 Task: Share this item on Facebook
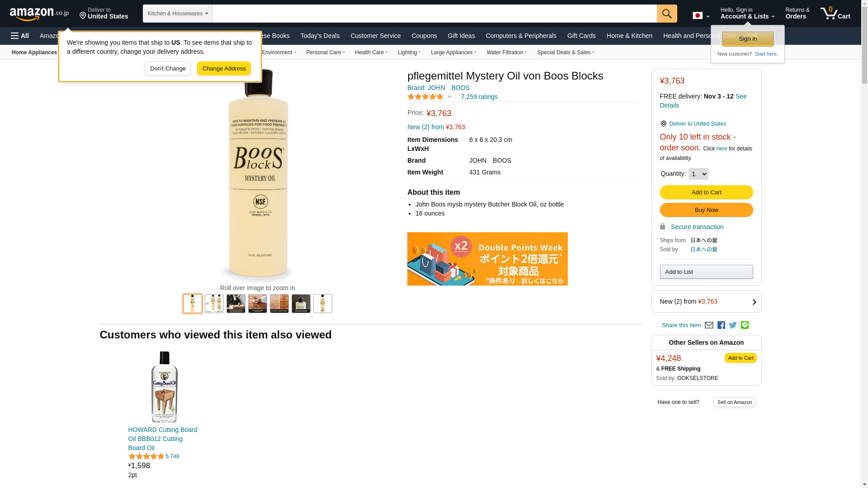pos(721,325)
